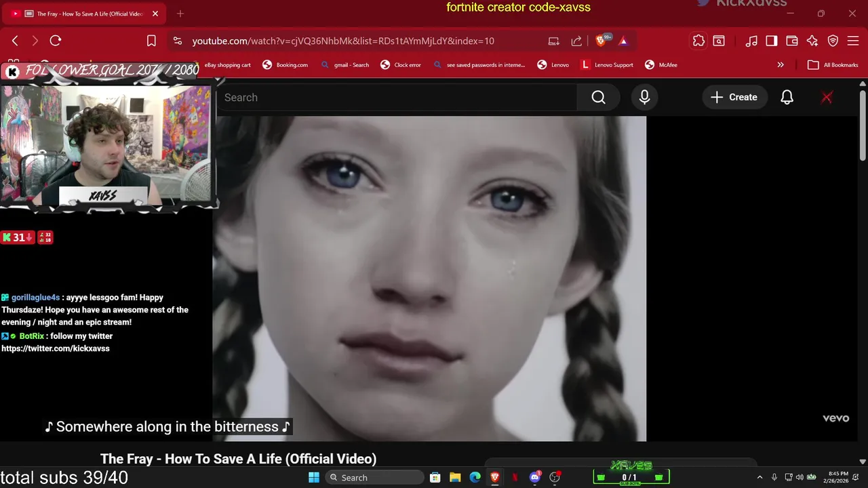Open volume control in system tray

tap(800, 478)
